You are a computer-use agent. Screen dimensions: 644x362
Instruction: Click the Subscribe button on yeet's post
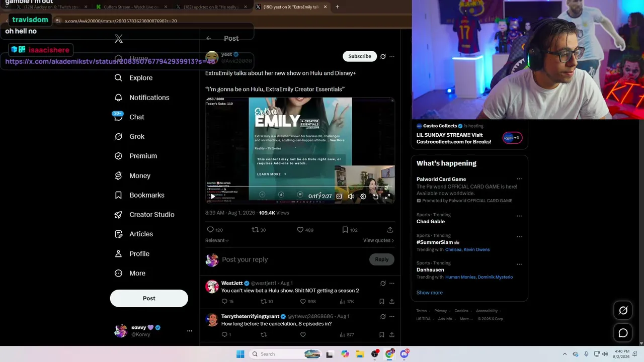(x=360, y=56)
